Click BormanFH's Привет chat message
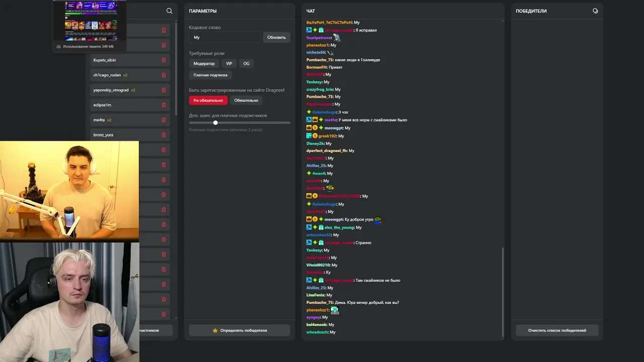This screenshot has width=644, height=362. (x=335, y=67)
